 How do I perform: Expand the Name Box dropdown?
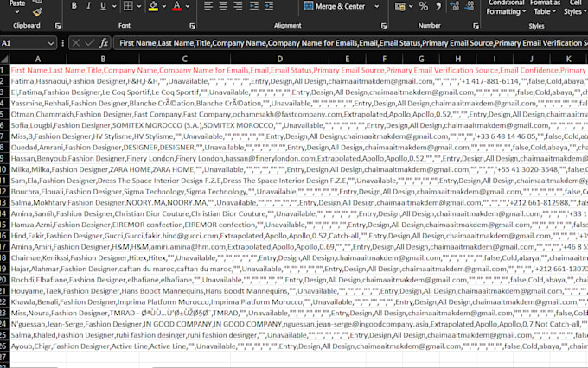[x=51, y=43]
